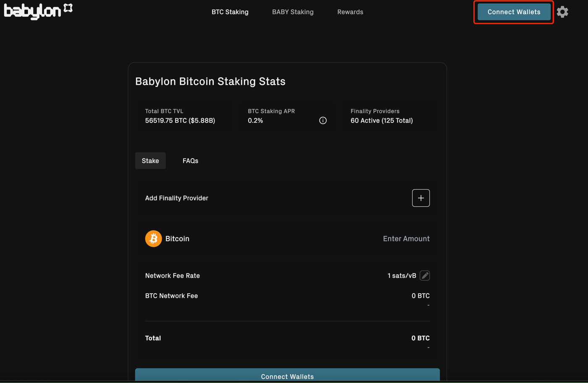Image resolution: width=588 pixels, height=383 pixels.
Task: Click Add Finality Provider row
Action: pos(176,198)
